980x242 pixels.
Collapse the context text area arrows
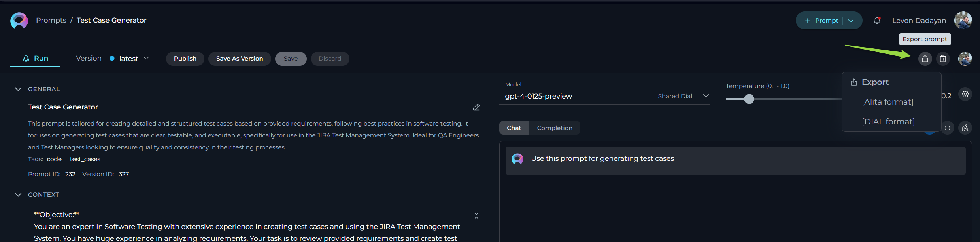(x=476, y=216)
